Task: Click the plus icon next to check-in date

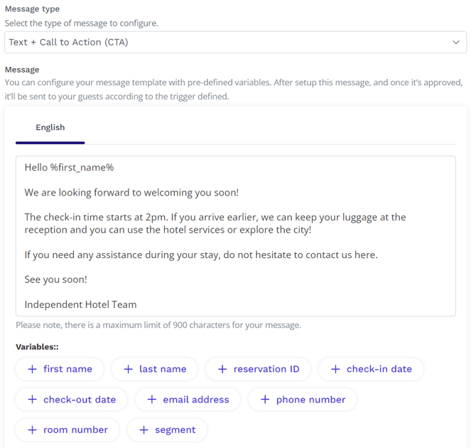Action: (335, 369)
